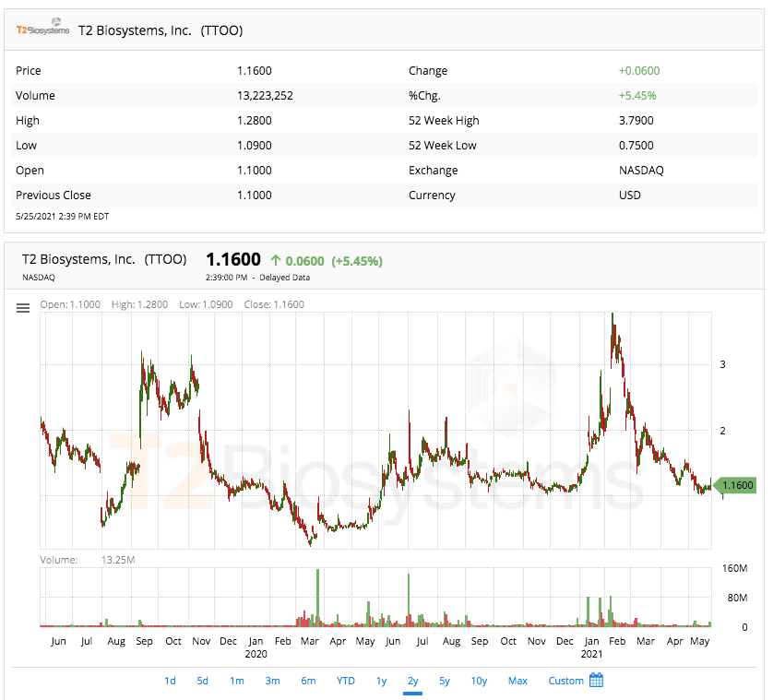Click the top T2 Biosystems, Inc. (TTOO) heading
Viewport: 773px width, 700px height.
click(161, 30)
